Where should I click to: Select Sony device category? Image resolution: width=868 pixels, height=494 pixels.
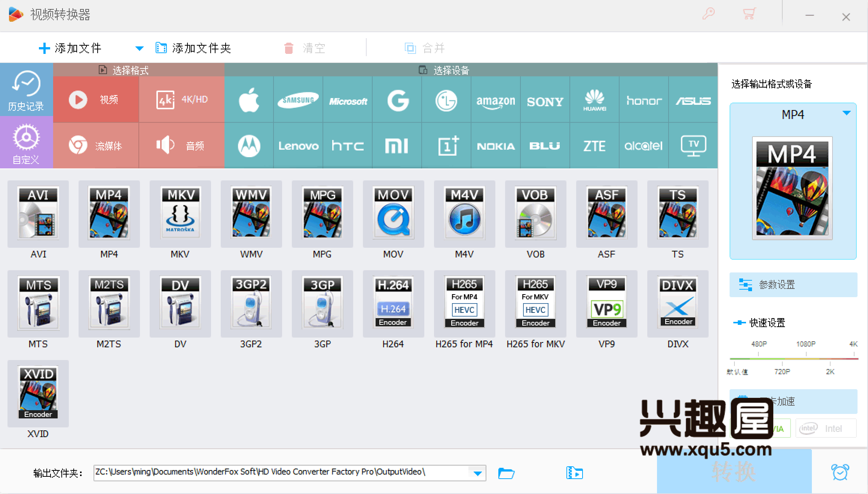click(545, 100)
